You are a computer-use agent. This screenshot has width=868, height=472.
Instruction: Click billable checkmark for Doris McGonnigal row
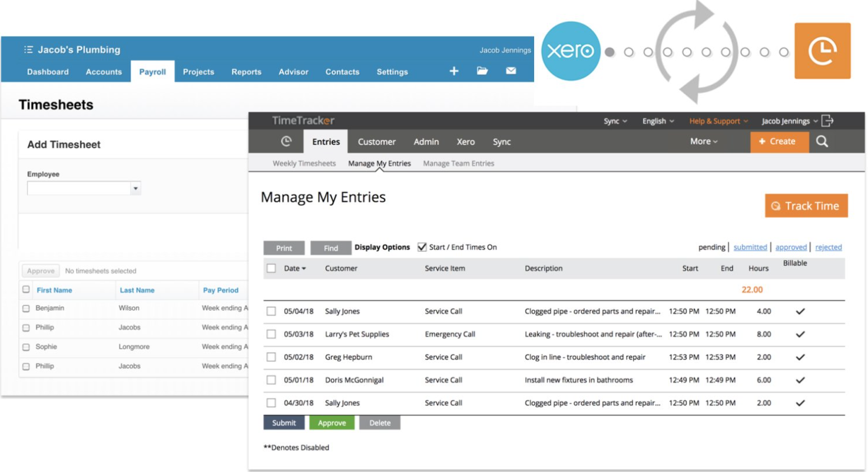pyautogui.click(x=800, y=380)
